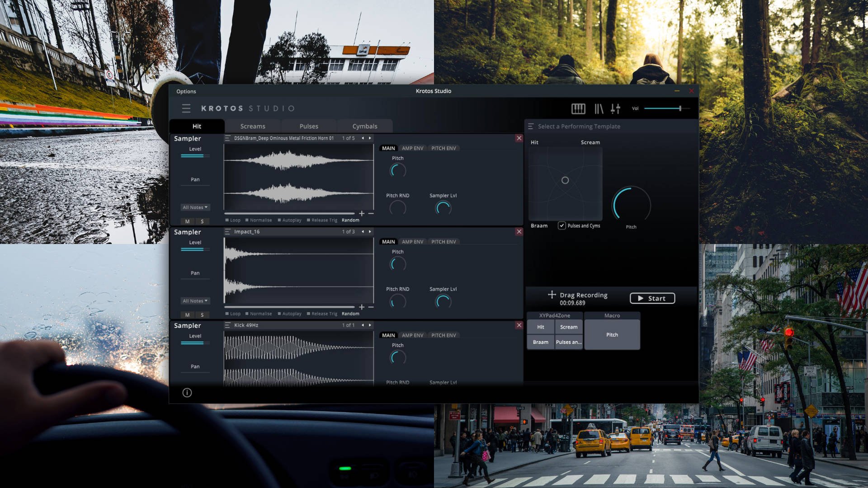Go to next sample in Impact_16 sampler
The image size is (868, 488).
(370, 231)
